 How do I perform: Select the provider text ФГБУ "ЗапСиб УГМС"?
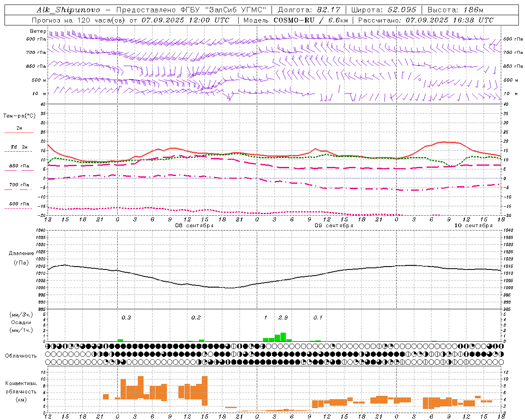pyautogui.click(x=224, y=10)
